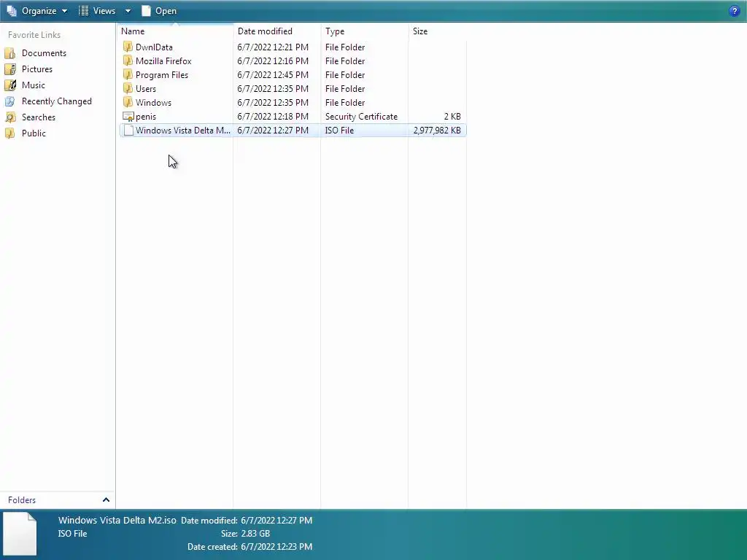747x560 pixels.
Task: Open Help via the question mark icon
Action: [x=734, y=11]
